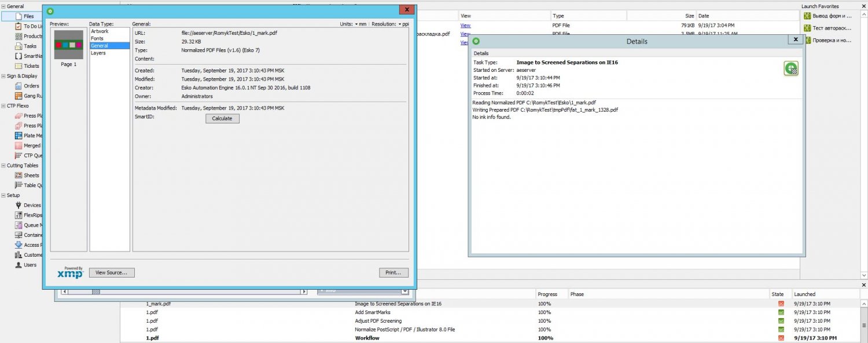
Task: Open the Access Points icon under Setup
Action: (19, 245)
